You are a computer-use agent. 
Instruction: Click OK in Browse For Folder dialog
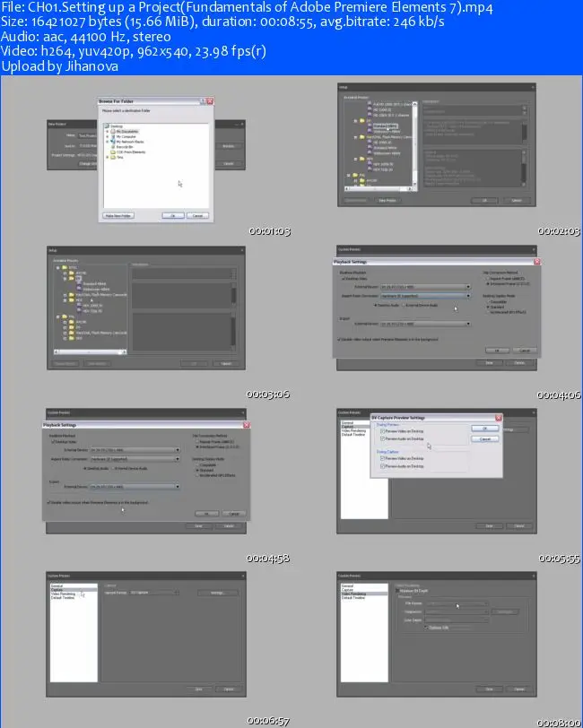(173, 216)
